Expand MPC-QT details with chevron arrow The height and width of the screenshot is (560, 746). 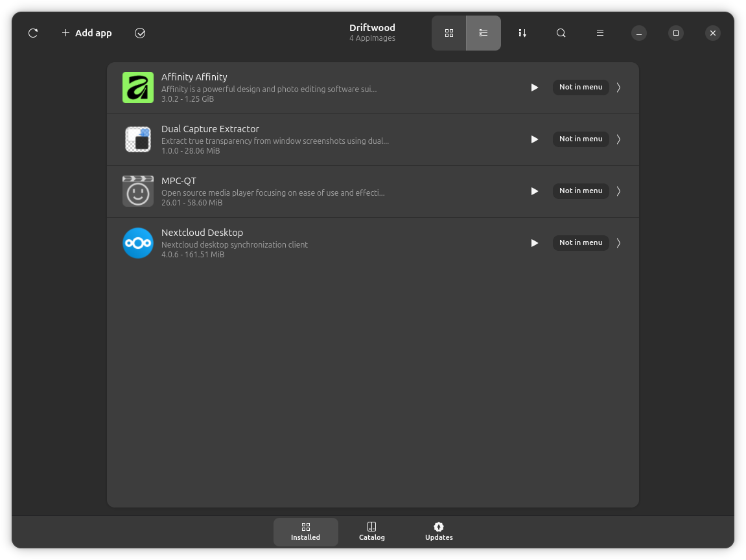pos(618,191)
